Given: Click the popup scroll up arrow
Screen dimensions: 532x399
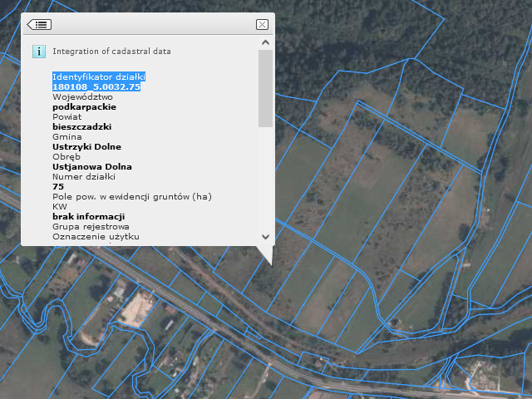Looking at the screenshot, I should pyautogui.click(x=265, y=42).
